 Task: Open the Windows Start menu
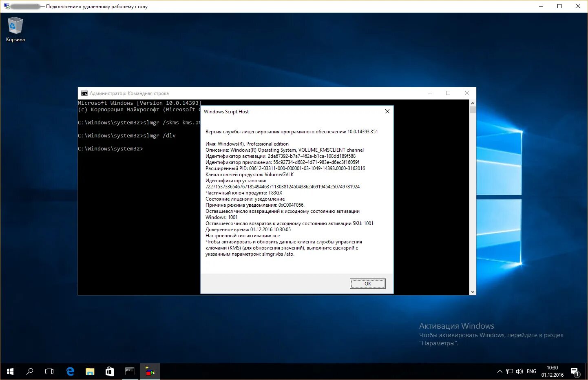point(10,371)
